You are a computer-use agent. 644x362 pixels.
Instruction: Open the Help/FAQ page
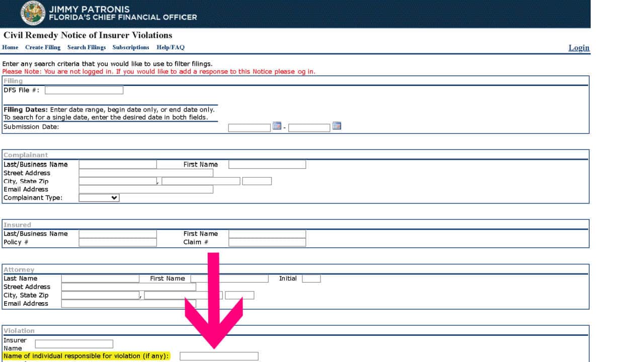coord(171,47)
